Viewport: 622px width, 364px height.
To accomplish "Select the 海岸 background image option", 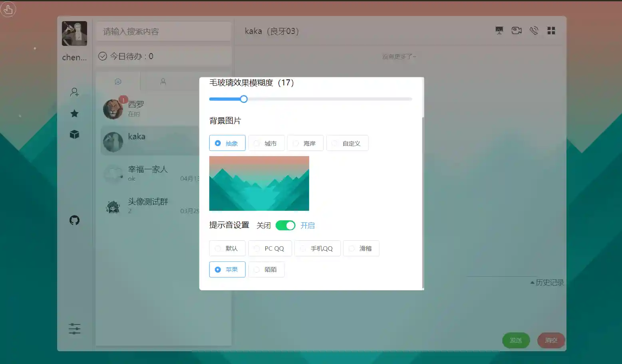I will (x=305, y=143).
